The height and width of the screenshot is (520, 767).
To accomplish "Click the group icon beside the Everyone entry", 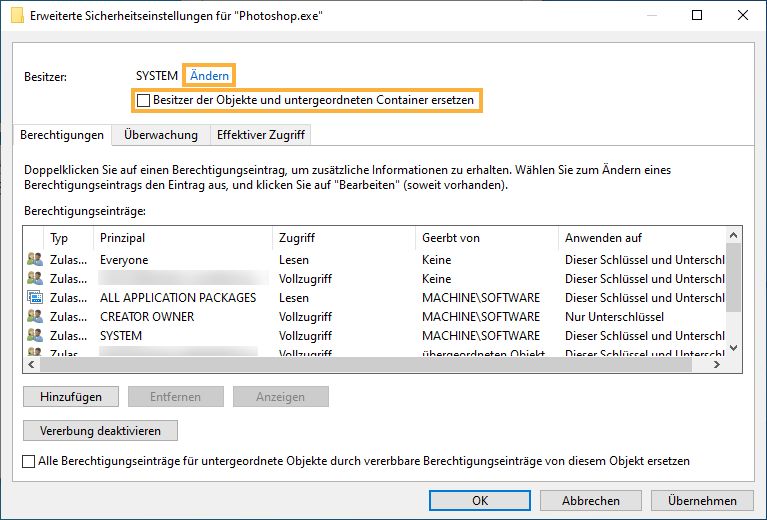I will tap(34, 259).
